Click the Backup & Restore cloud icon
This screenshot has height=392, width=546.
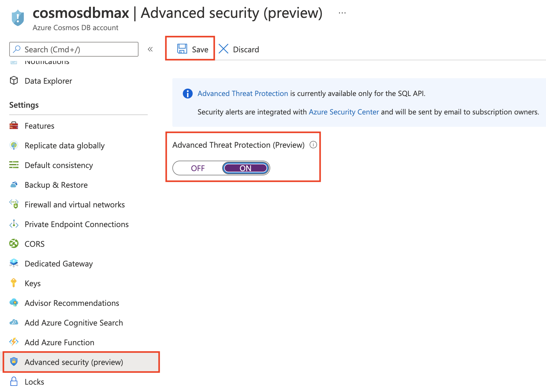coord(14,185)
